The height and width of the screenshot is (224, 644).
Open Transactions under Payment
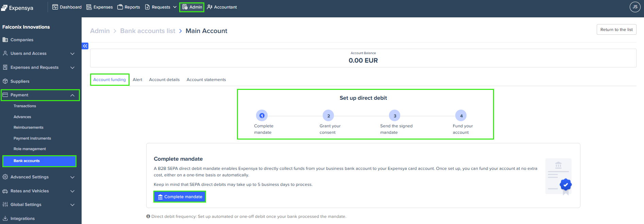coord(25,106)
